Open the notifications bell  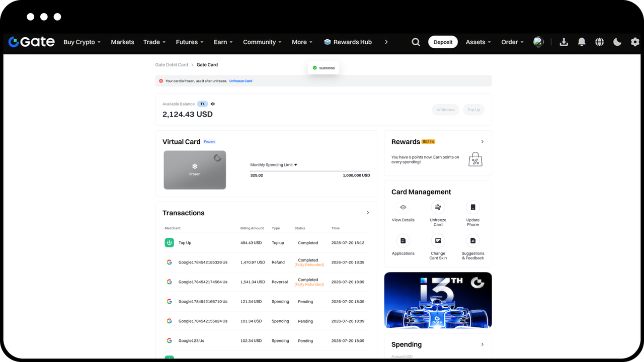pos(582,42)
